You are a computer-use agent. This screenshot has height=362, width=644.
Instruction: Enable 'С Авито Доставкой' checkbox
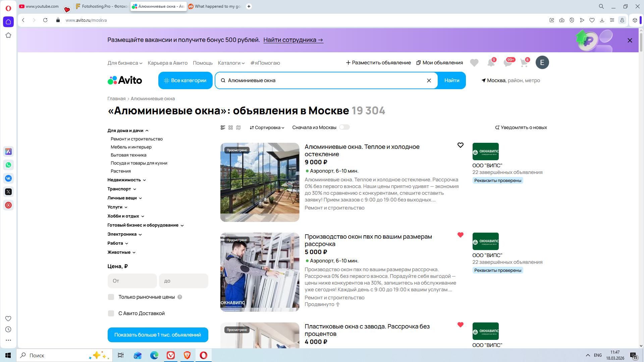click(111, 313)
